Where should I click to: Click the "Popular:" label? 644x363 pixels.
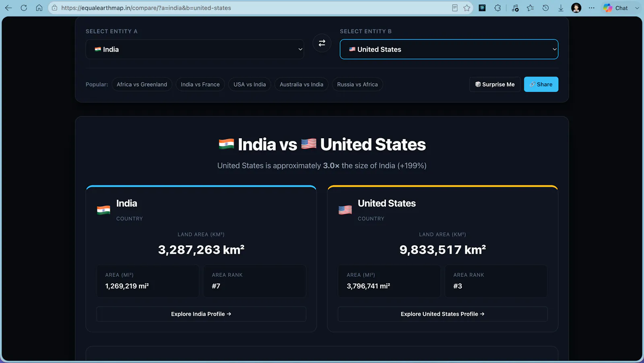97,84
